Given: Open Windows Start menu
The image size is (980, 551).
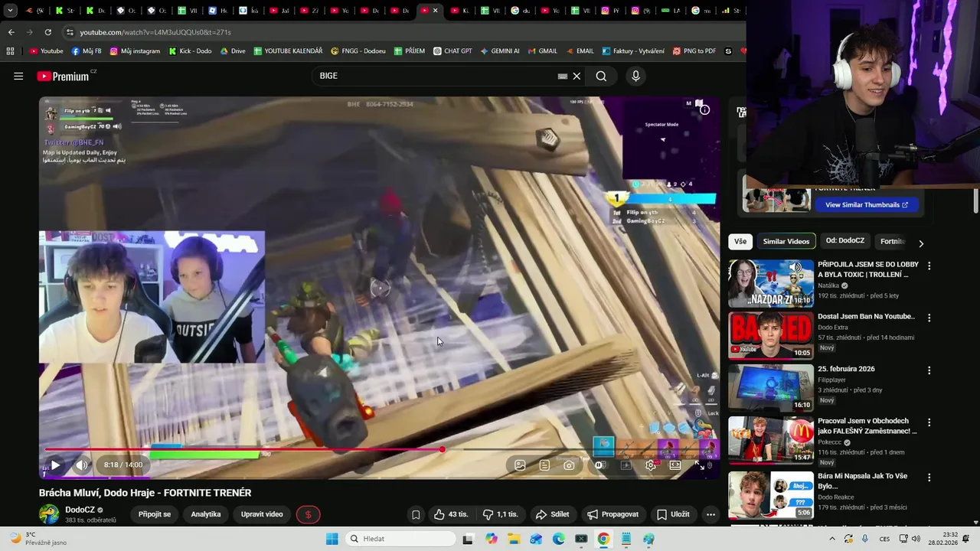Looking at the screenshot, I should click(332, 539).
